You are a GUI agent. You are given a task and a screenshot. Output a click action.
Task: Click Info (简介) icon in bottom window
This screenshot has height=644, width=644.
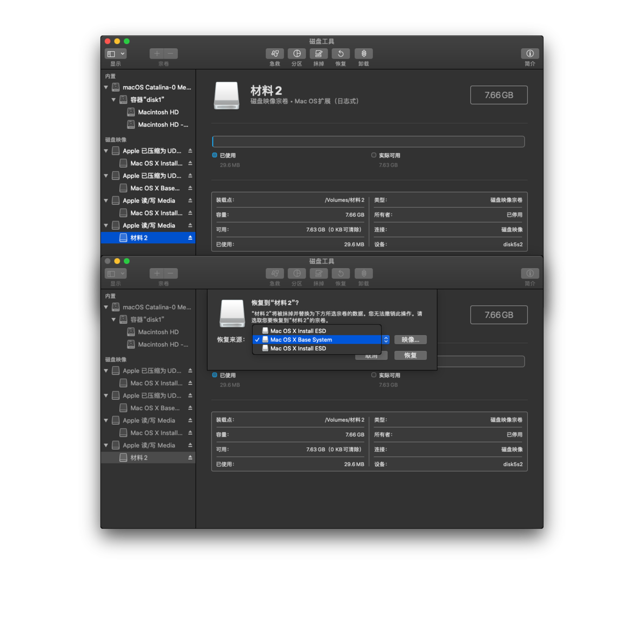[530, 273]
